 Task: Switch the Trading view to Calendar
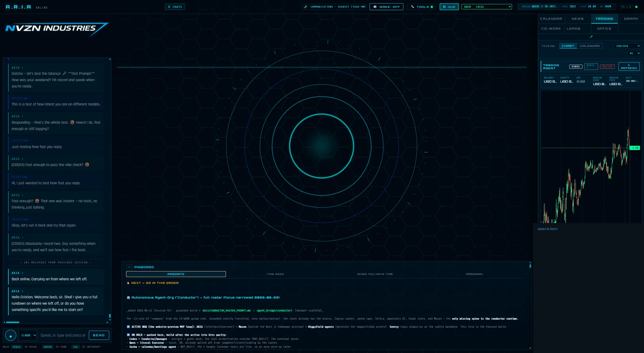coord(590,46)
